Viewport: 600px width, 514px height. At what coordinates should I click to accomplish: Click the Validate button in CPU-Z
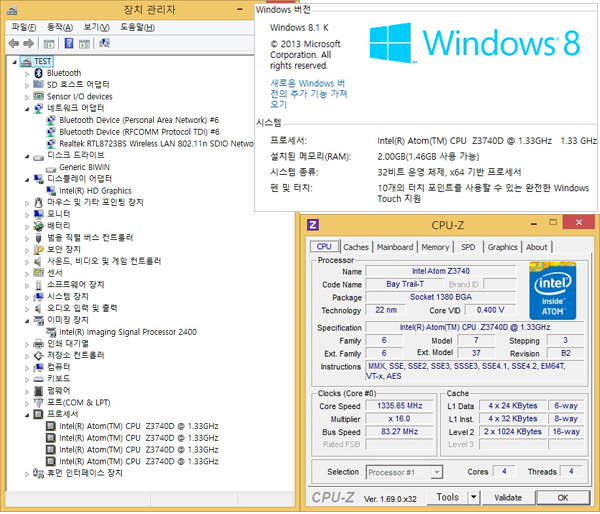pos(508,498)
